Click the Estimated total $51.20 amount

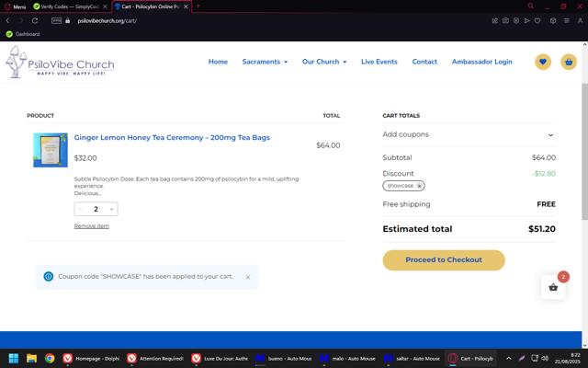[x=542, y=229]
